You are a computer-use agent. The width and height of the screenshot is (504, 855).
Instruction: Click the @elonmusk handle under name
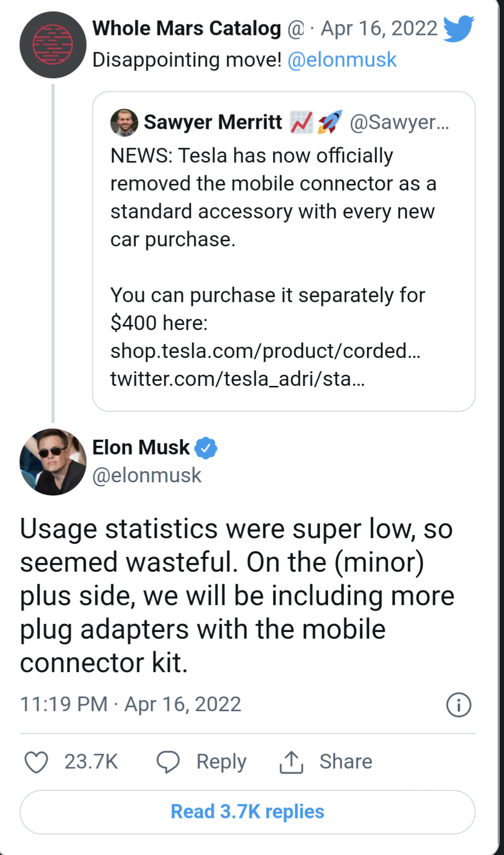[x=147, y=476]
